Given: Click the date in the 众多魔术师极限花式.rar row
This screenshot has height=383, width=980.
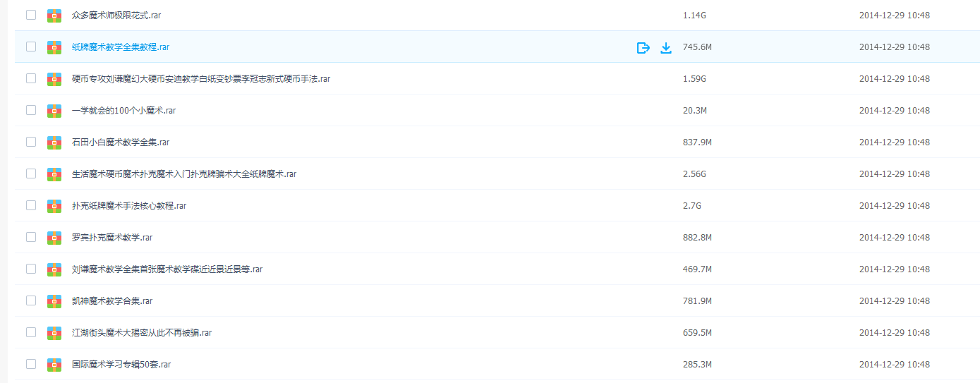Looking at the screenshot, I should 894,16.
